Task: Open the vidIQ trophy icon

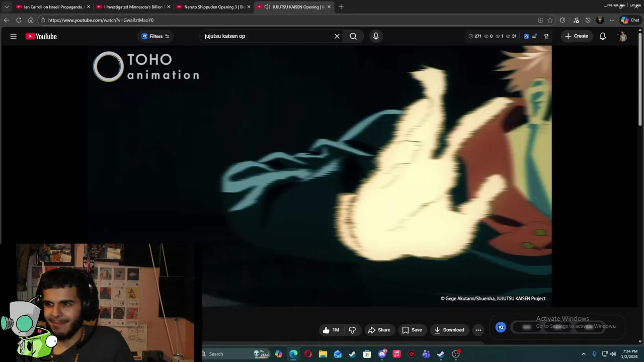Action: click(546, 36)
